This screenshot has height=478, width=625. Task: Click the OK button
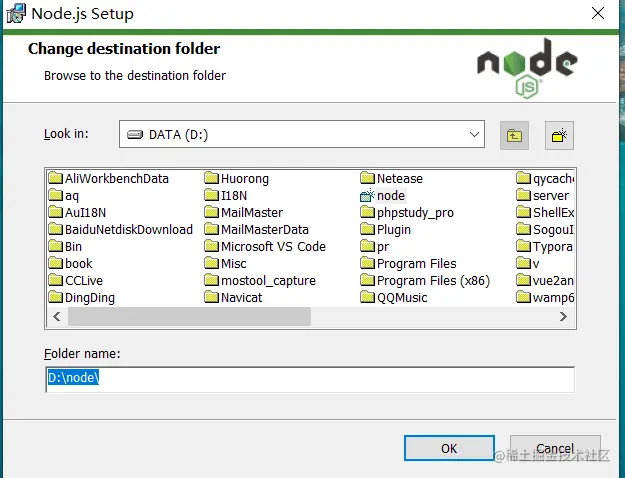coord(449,448)
